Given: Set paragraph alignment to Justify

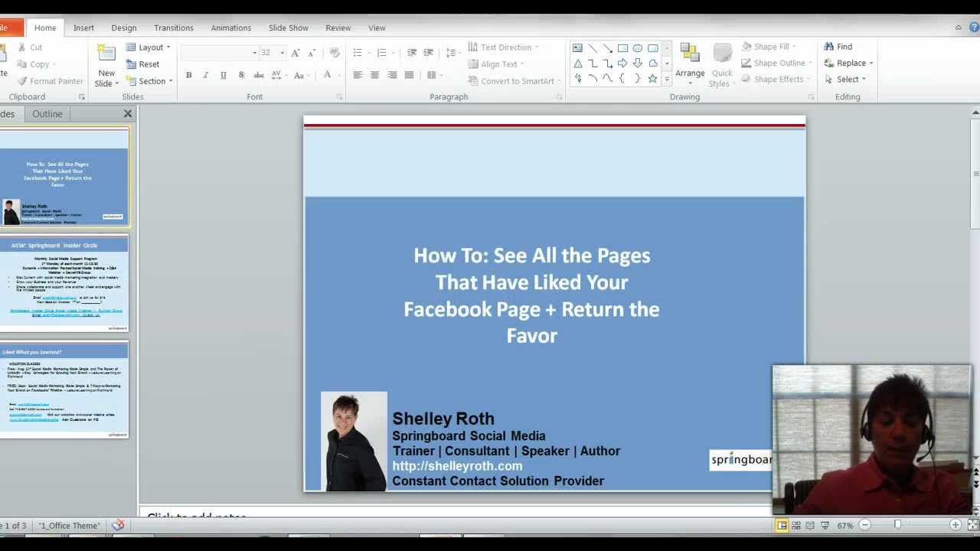Looking at the screenshot, I should (x=410, y=75).
